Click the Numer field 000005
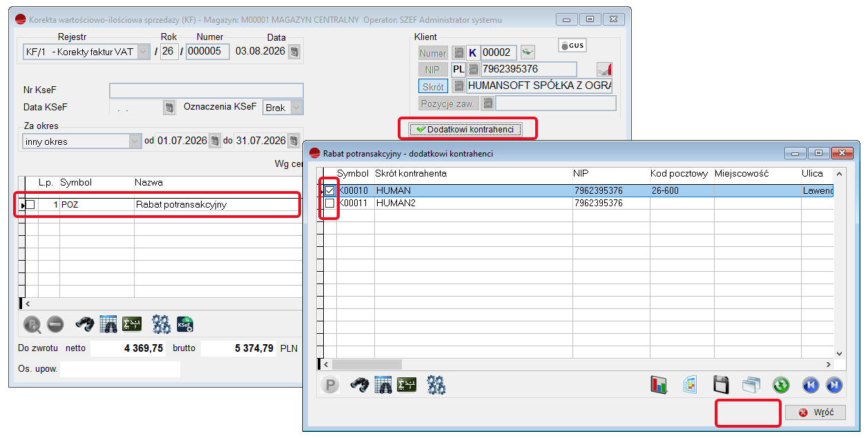This screenshot has width=868, height=438. point(208,52)
